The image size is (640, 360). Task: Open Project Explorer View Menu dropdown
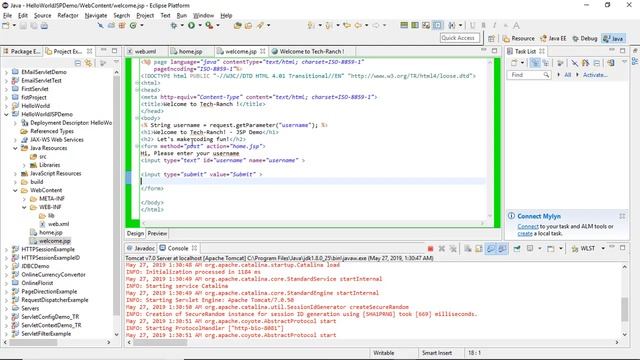pyautogui.click(x=116, y=63)
